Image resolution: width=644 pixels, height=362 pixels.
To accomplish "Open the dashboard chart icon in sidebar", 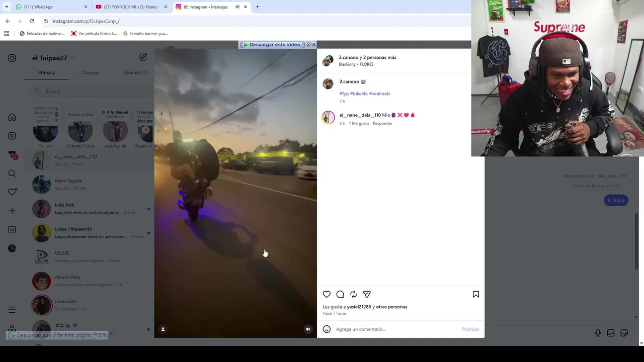I will (x=12, y=230).
